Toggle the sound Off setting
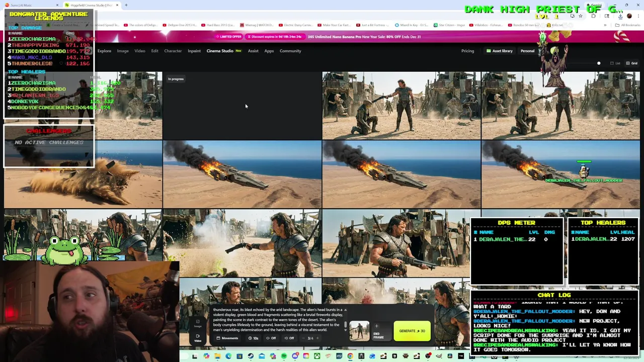This screenshot has height=362, width=644. point(271,338)
